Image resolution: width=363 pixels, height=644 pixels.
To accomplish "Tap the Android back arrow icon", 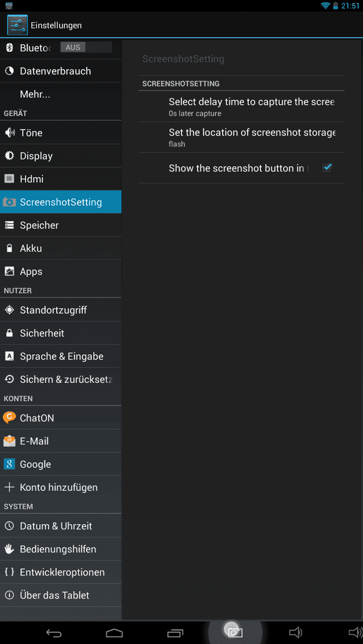I will [x=54, y=633].
